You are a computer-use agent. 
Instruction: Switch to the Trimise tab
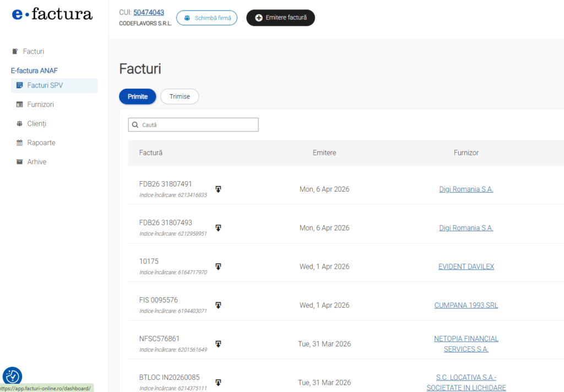click(x=180, y=96)
